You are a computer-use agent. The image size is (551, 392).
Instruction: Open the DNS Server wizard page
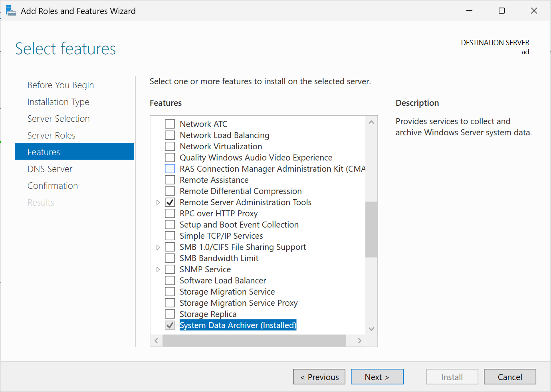tap(50, 168)
